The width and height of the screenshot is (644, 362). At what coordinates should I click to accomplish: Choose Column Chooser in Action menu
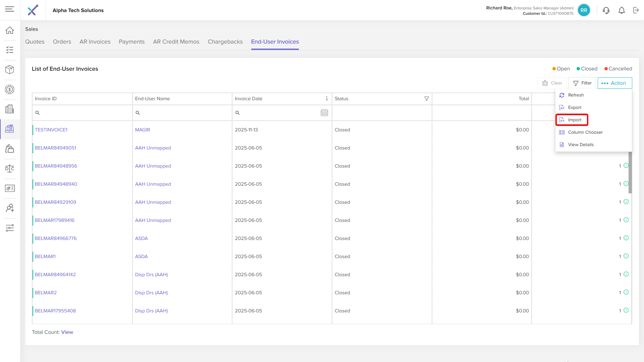click(x=585, y=132)
